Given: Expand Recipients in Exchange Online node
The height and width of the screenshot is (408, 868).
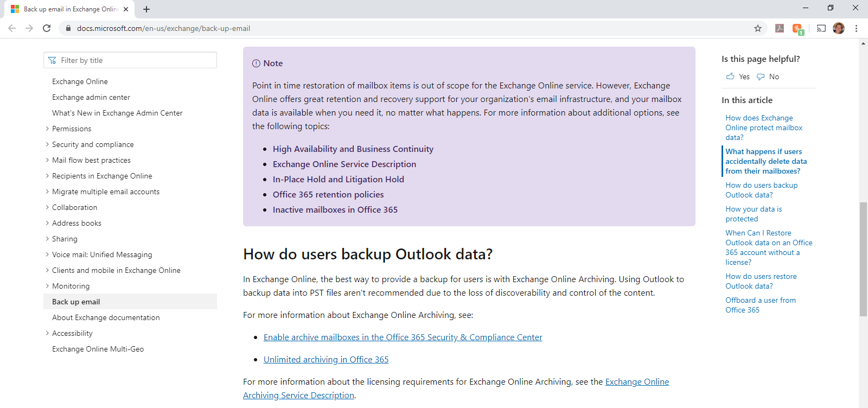Looking at the screenshot, I should tap(47, 176).
